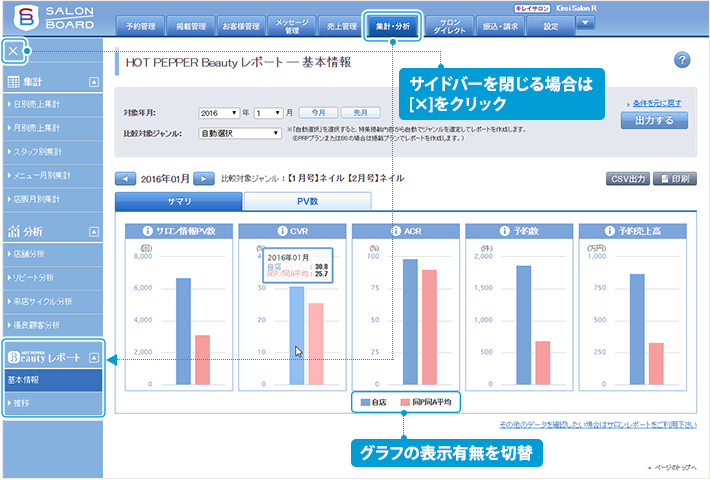
Task: Close the sidebar with the X icon
Action: tap(13, 51)
